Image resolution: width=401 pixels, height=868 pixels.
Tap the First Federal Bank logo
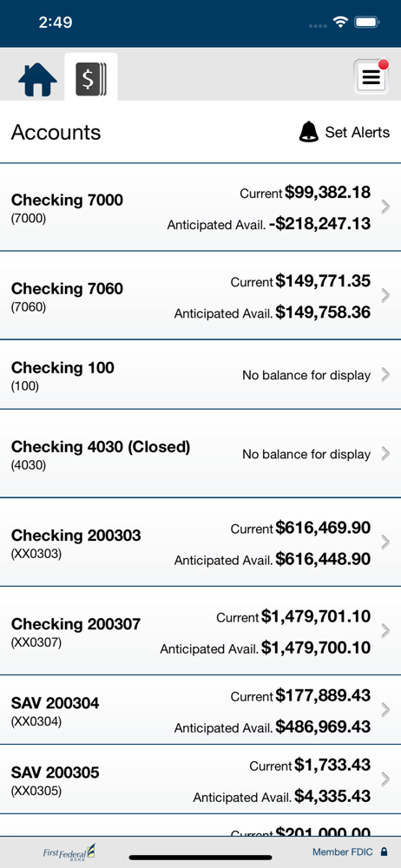[69, 852]
